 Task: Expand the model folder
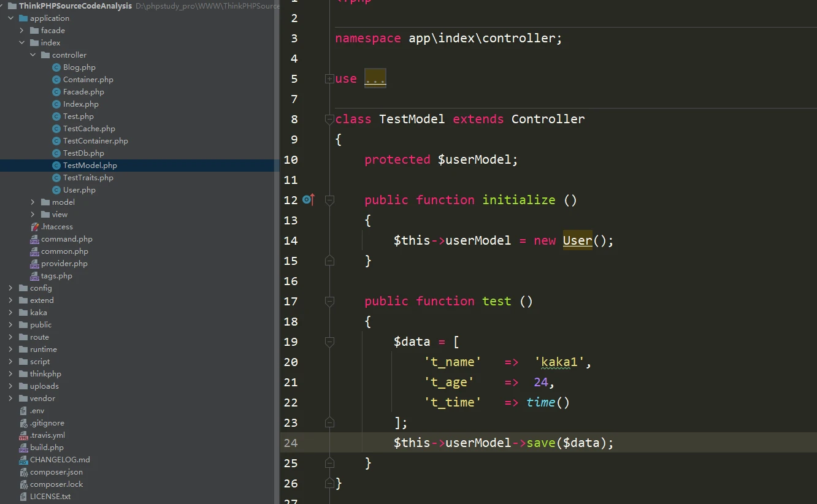(33, 202)
